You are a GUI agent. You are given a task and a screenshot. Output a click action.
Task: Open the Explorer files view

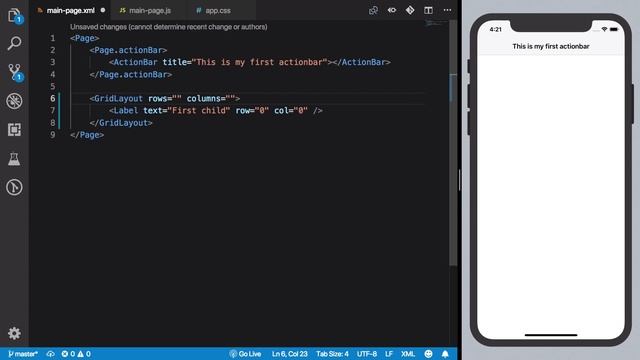14,16
